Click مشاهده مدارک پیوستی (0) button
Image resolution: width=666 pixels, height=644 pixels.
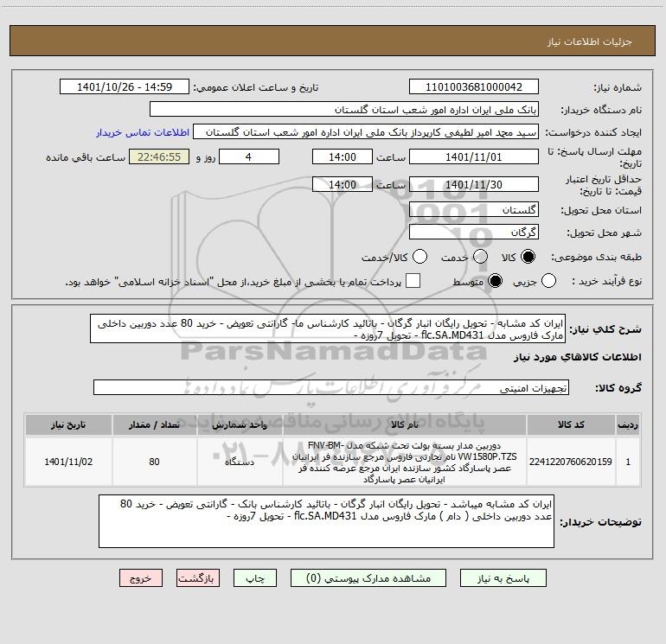(x=368, y=578)
